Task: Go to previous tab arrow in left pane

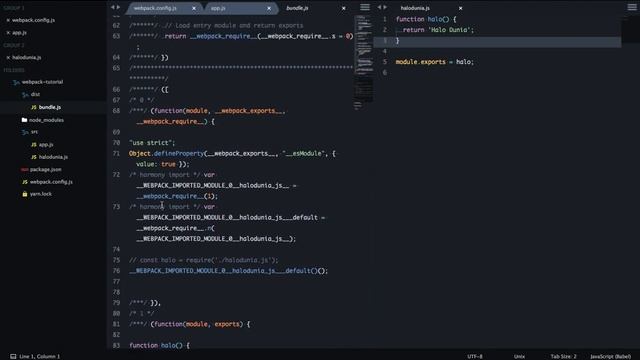Action: pos(113,7)
